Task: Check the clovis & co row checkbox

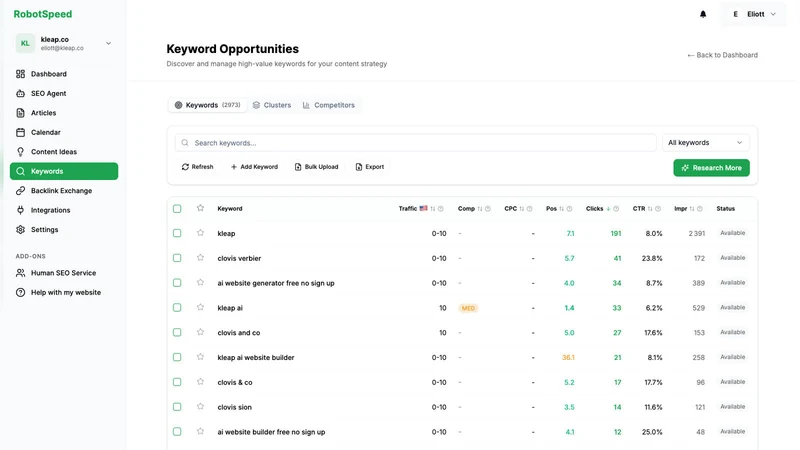Action: click(177, 382)
